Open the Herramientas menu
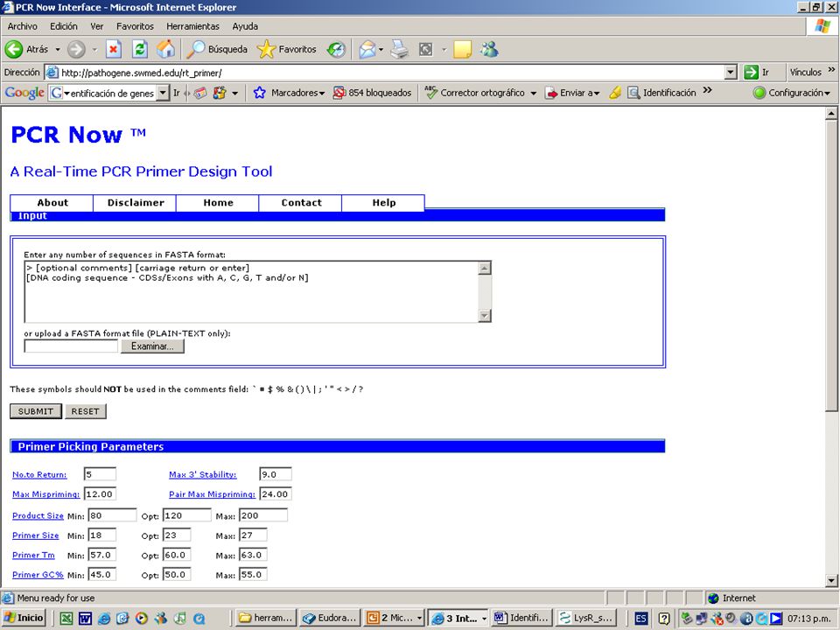 click(192, 26)
